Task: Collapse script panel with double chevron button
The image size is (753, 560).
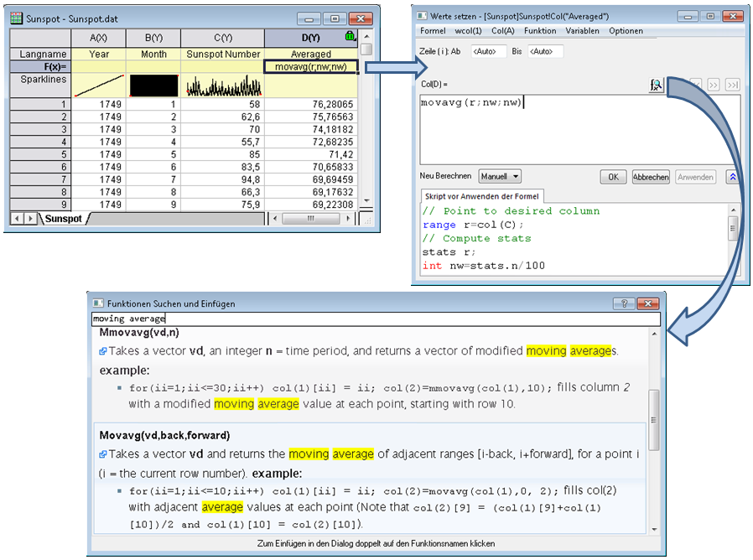Action: pyautogui.click(x=733, y=177)
